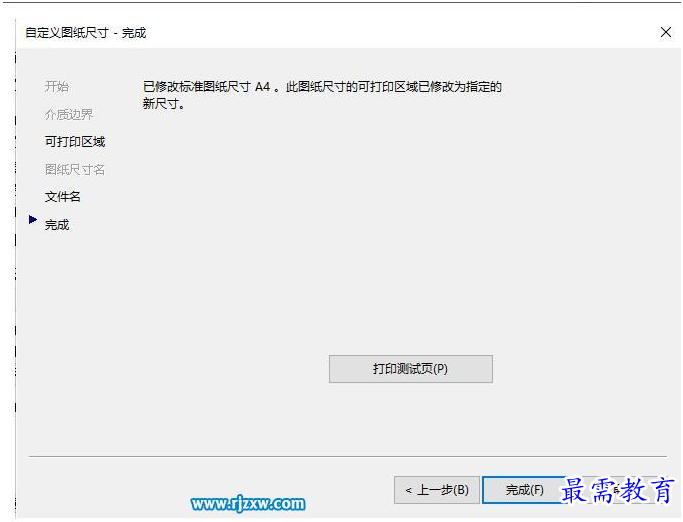This screenshot has width=683, height=522.
Task: Click the dialog title 自定义图纸尺寸 - 完成
Action: pyautogui.click(x=85, y=33)
